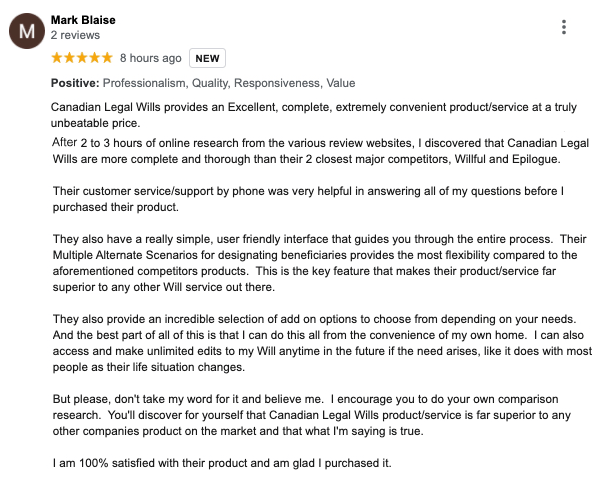Click the Value attribute text

(x=340, y=83)
